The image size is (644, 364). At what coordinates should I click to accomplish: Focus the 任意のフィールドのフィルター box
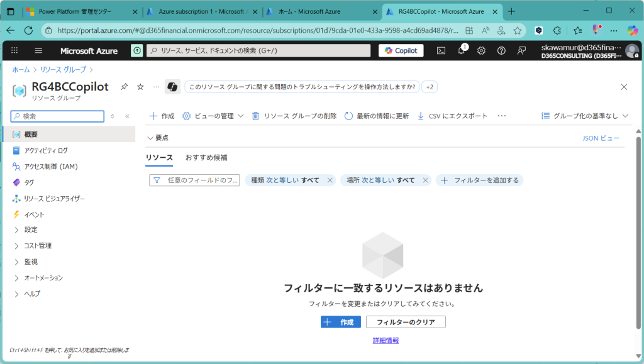[x=194, y=180]
